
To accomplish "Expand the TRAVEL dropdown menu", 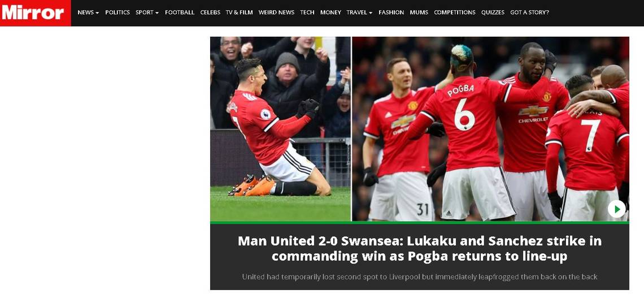I will point(359,12).
